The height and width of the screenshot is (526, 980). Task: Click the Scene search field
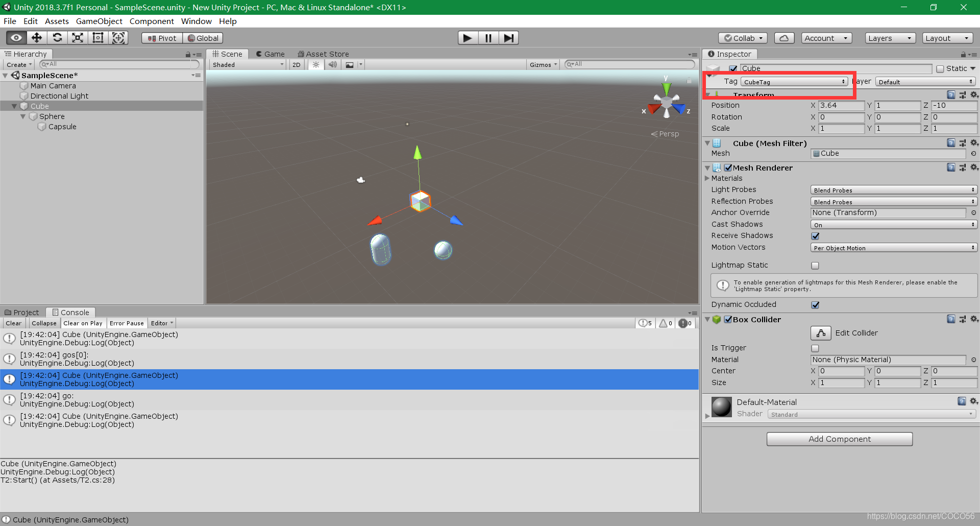tap(630, 64)
